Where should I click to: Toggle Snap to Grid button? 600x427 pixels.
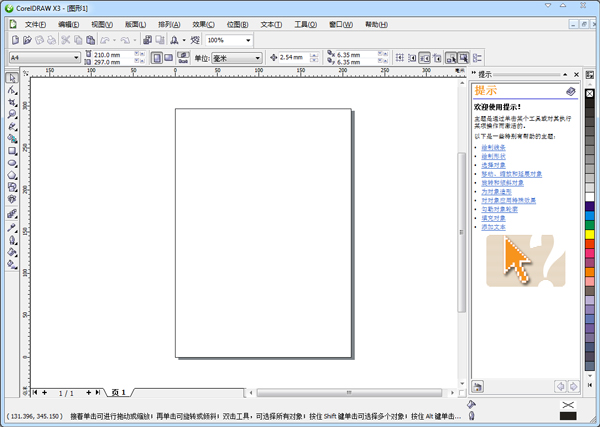(400, 58)
